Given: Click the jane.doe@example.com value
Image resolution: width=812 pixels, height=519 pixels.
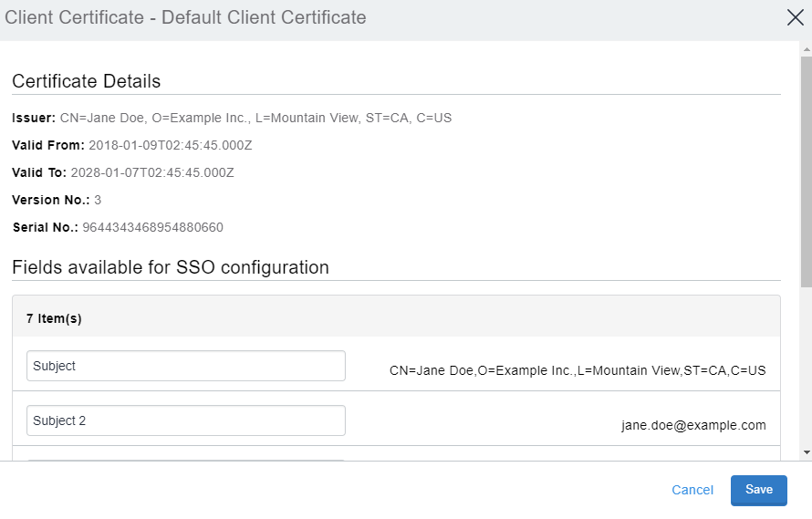Looking at the screenshot, I should click(x=693, y=425).
